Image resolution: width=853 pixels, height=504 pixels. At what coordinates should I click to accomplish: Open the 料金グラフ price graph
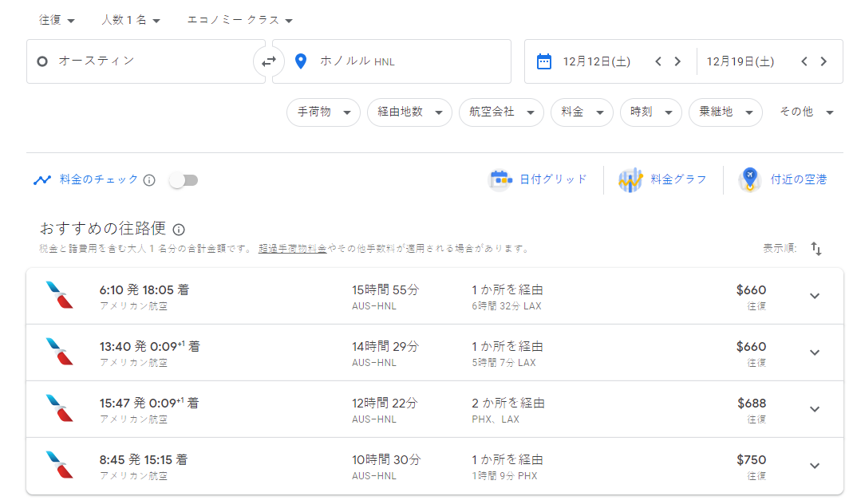coord(662,179)
